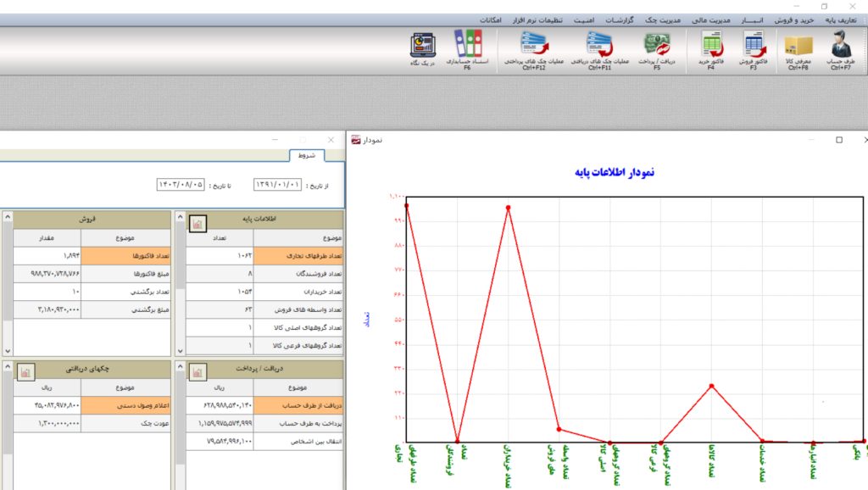Open the امنیت menu
Viewport: 868px width, 490px height.
(x=583, y=20)
